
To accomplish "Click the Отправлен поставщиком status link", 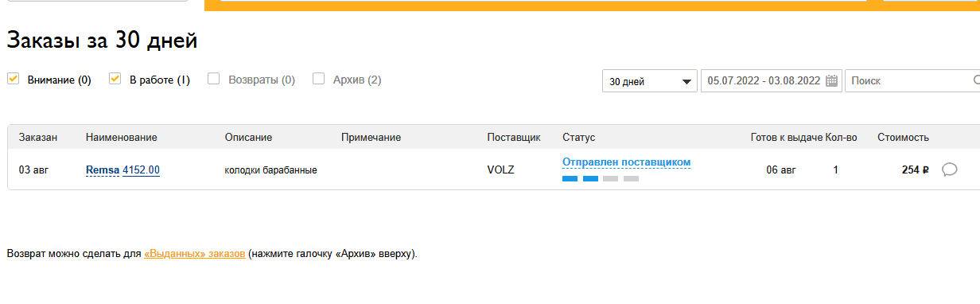I will pyautogui.click(x=626, y=162).
